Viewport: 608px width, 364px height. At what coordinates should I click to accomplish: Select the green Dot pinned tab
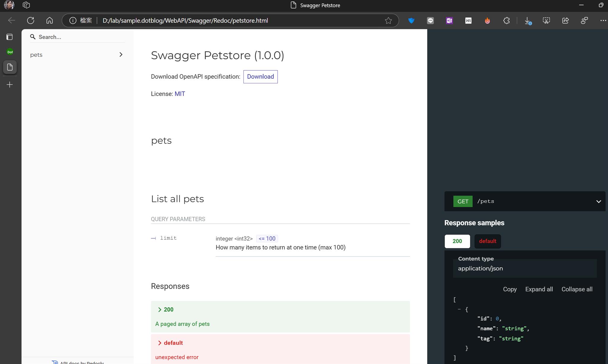point(10,52)
